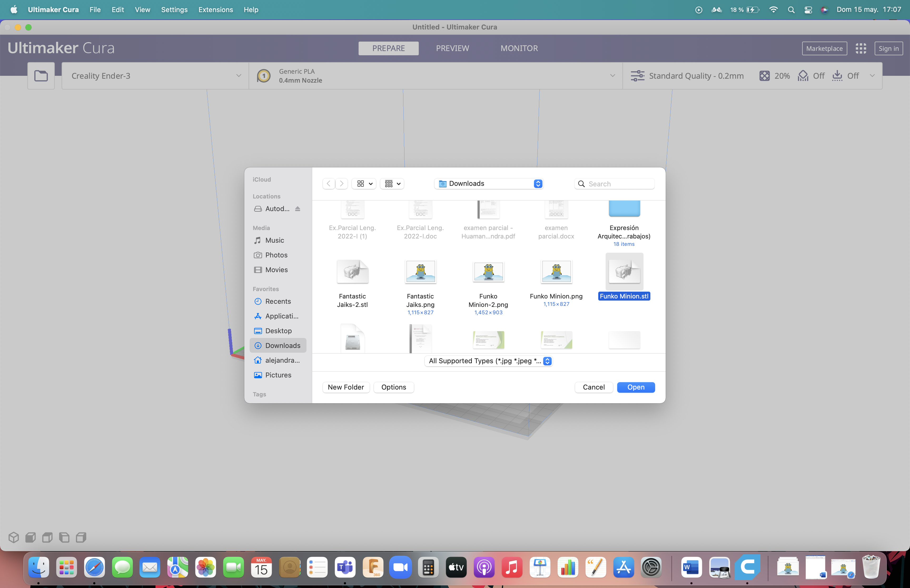Open Spotlight search in menu bar

791,9
